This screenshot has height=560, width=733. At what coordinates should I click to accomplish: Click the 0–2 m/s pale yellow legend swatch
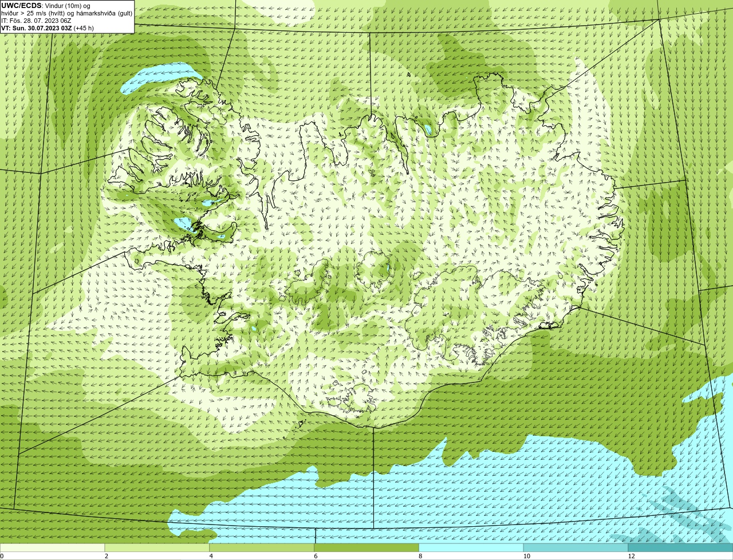[52, 548]
